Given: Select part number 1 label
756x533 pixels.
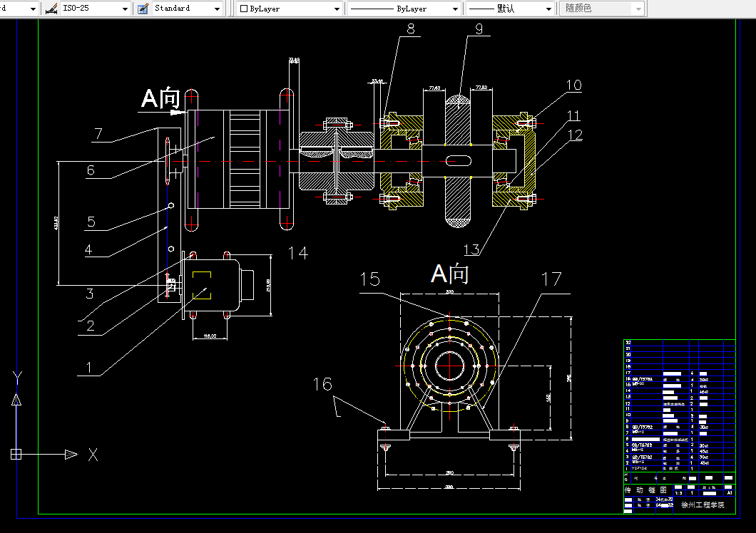Looking at the screenshot, I should 88,367.
